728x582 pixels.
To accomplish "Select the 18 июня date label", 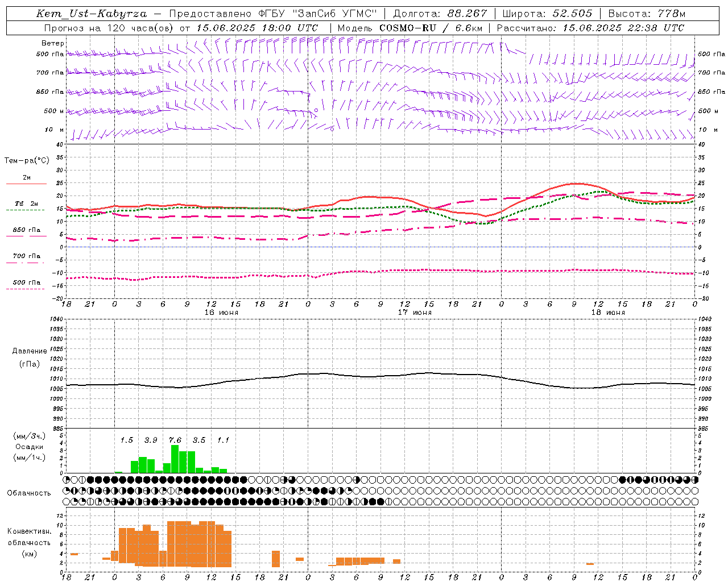I will (608, 313).
